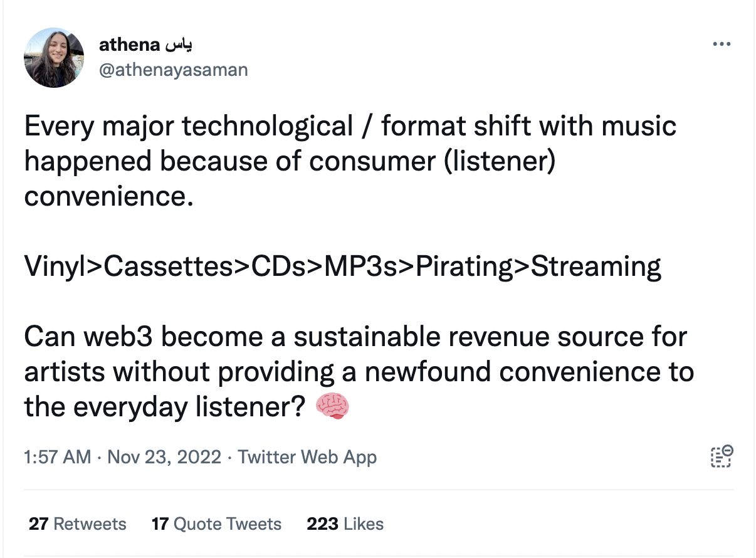This screenshot has height=558, width=756.
Task: Click the tweet analytics icon
Action: point(721,457)
